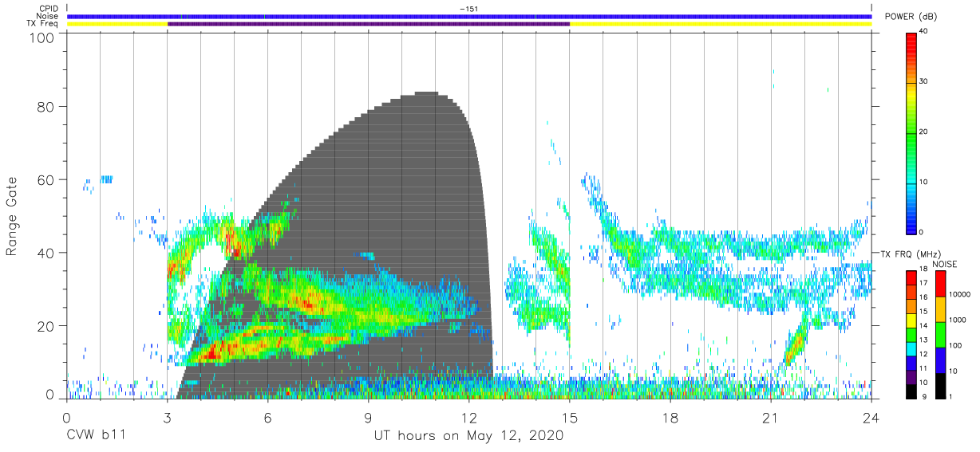Click the NOISE legend title
Viewport: 980px width, 452px height.
click(946, 264)
